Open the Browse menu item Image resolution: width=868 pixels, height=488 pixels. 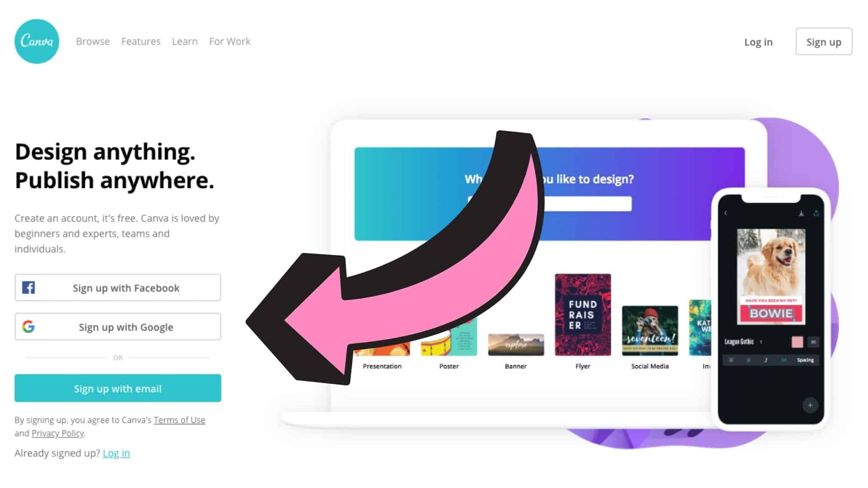click(92, 41)
